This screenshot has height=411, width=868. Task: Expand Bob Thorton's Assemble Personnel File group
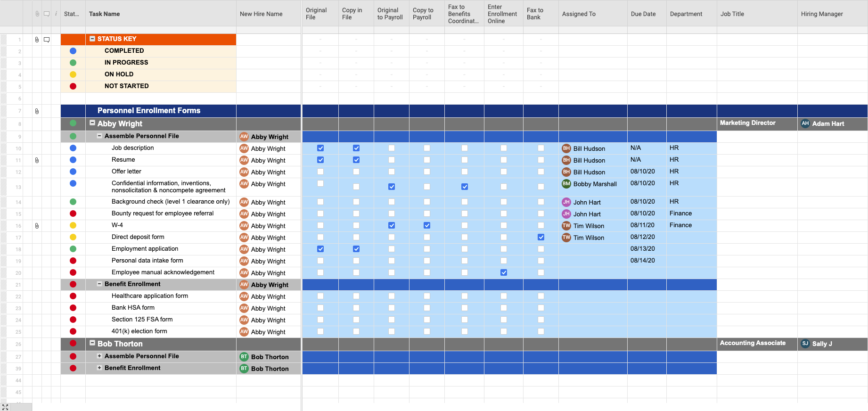(99, 356)
